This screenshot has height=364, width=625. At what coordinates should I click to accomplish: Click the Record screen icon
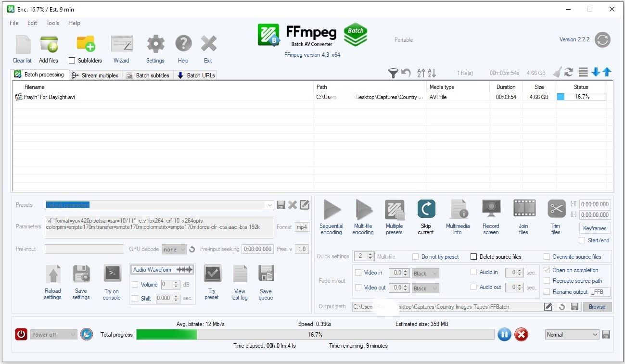[x=491, y=209]
